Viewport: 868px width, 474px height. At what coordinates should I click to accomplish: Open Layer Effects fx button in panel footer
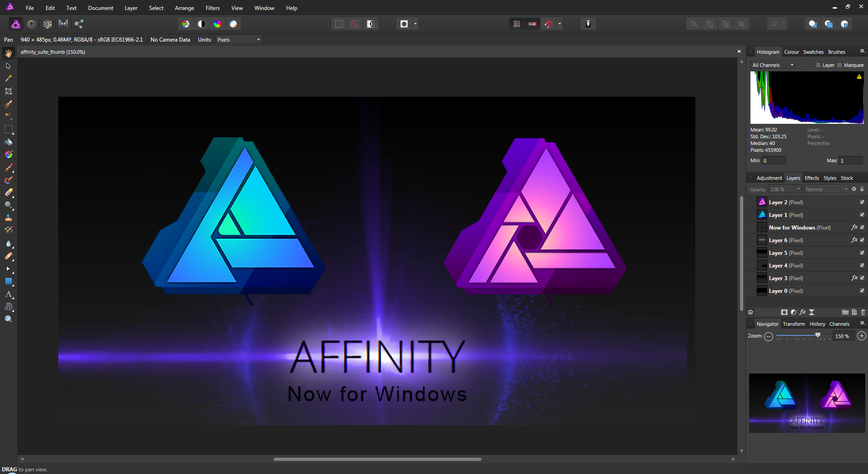tap(802, 312)
